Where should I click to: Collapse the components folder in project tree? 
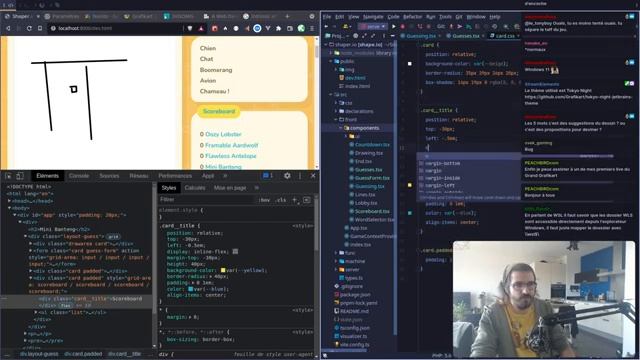(x=340, y=128)
